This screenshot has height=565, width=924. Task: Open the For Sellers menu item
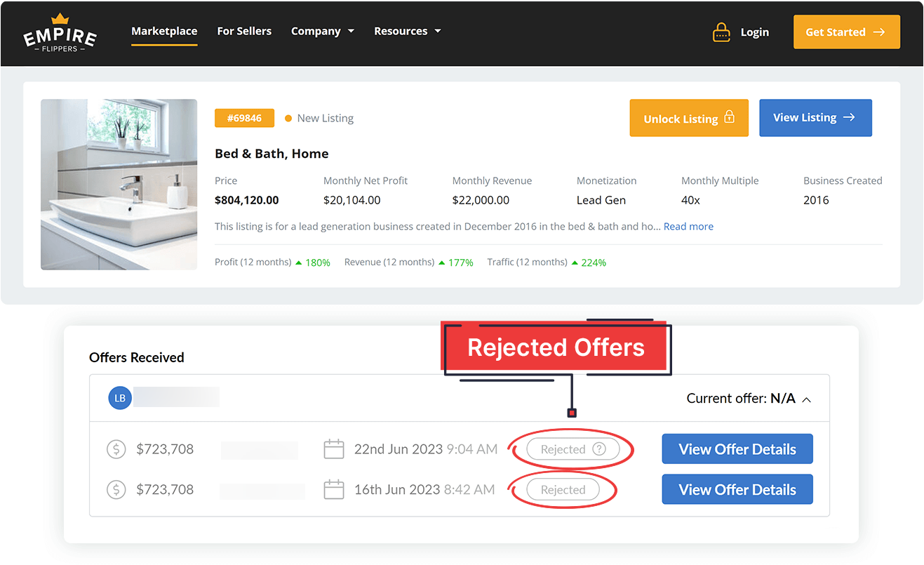244,32
